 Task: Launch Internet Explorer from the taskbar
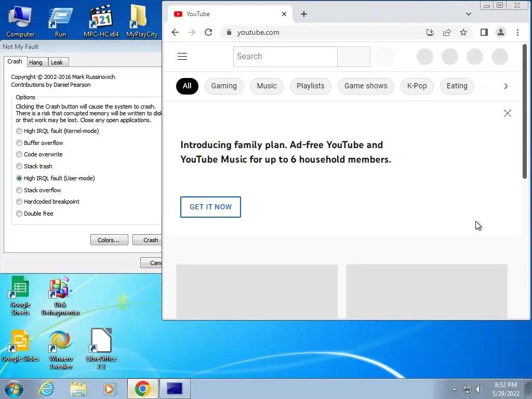tap(46, 389)
